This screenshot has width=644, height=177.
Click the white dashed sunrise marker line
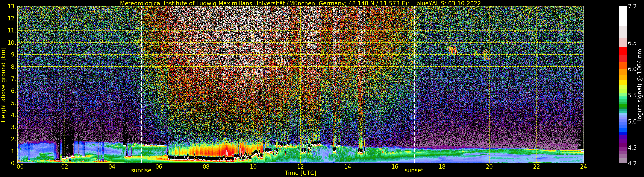(x=141, y=85)
